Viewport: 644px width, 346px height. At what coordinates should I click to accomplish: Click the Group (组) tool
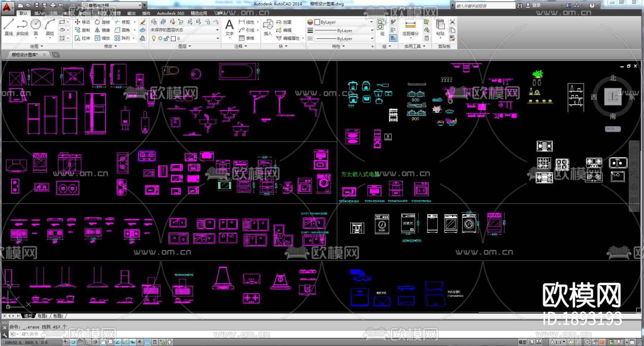pos(382,28)
